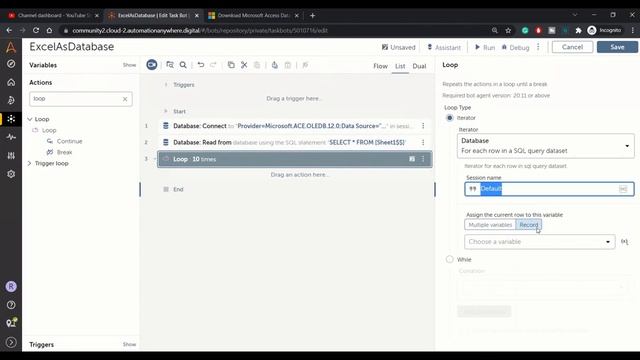Open more options for Database: Read from row
The height and width of the screenshot is (360, 640).
tap(423, 142)
